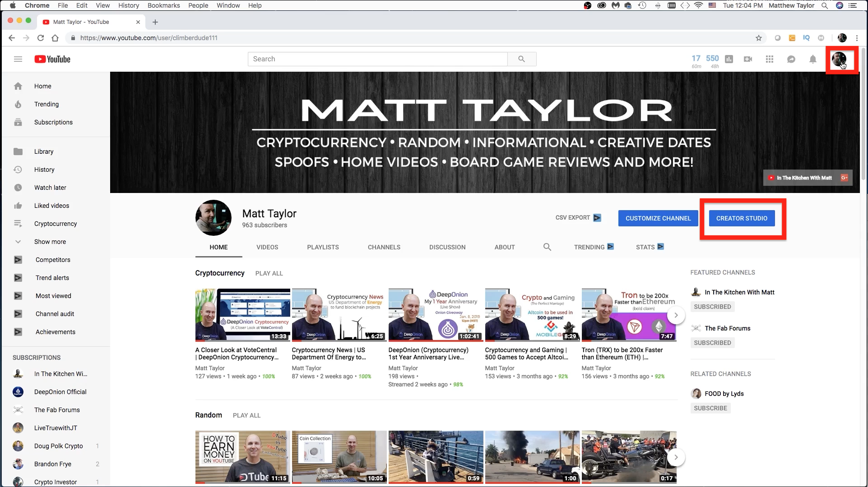868x487 pixels.
Task: Open the macOS Notification Center icon
Action: [x=853, y=5]
